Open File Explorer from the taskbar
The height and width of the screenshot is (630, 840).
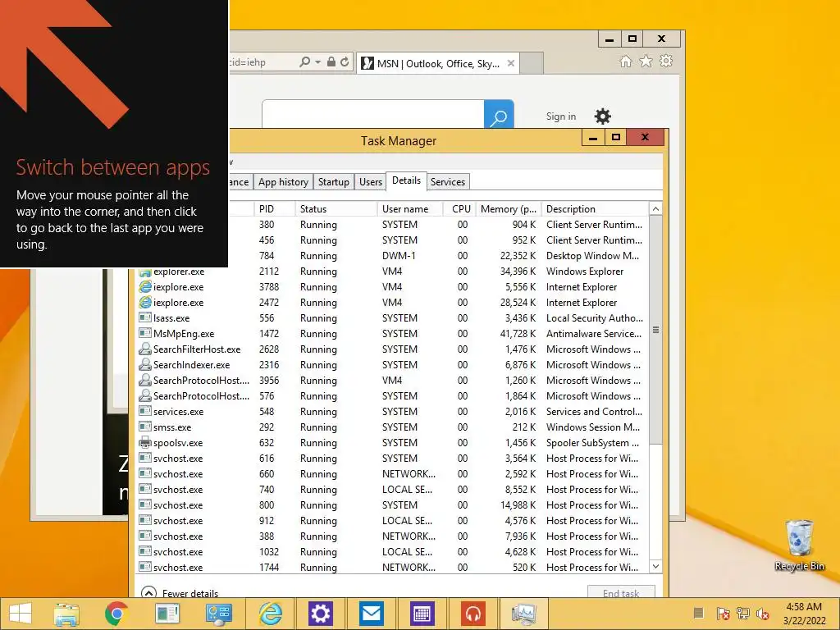(x=66, y=614)
